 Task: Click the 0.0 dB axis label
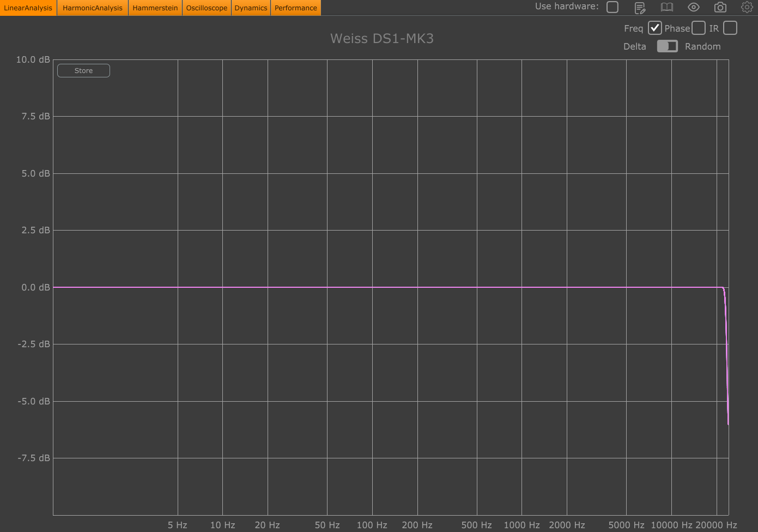[x=36, y=287]
